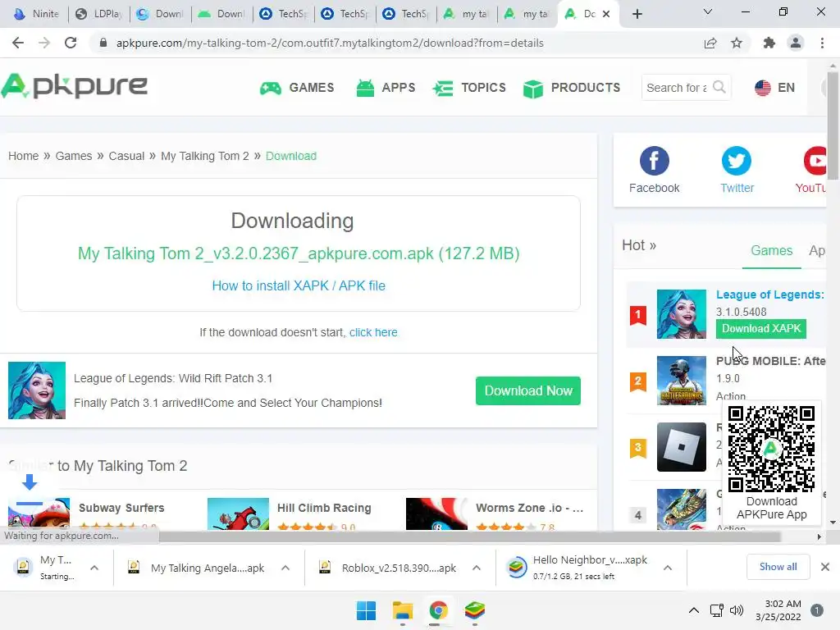This screenshot has width=840, height=630.
Task: Expand options for Roblox apk download
Action: point(477,568)
